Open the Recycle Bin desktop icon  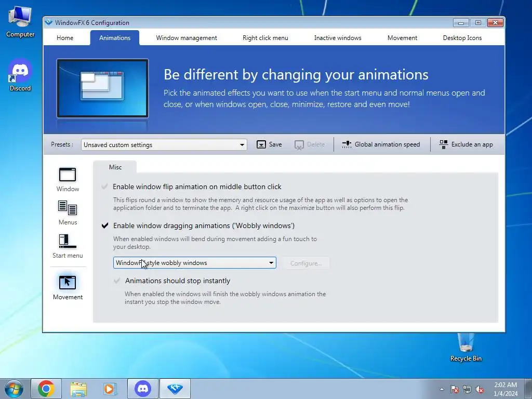pos(465,348)
